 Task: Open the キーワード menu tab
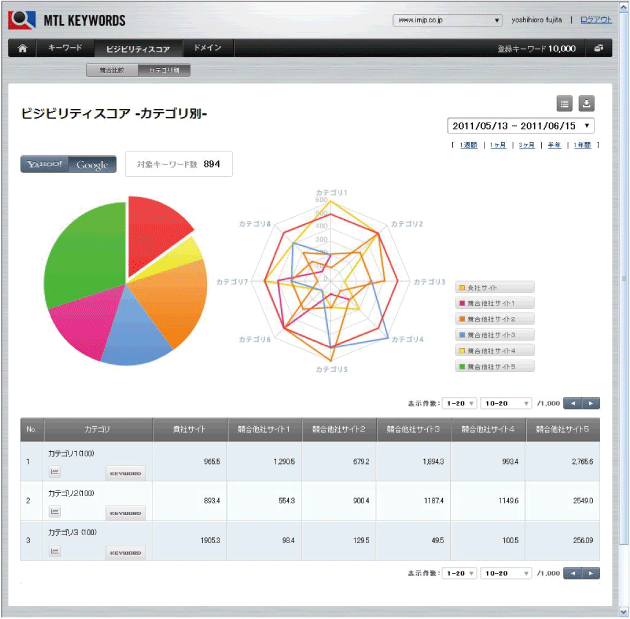click(65, 48)
